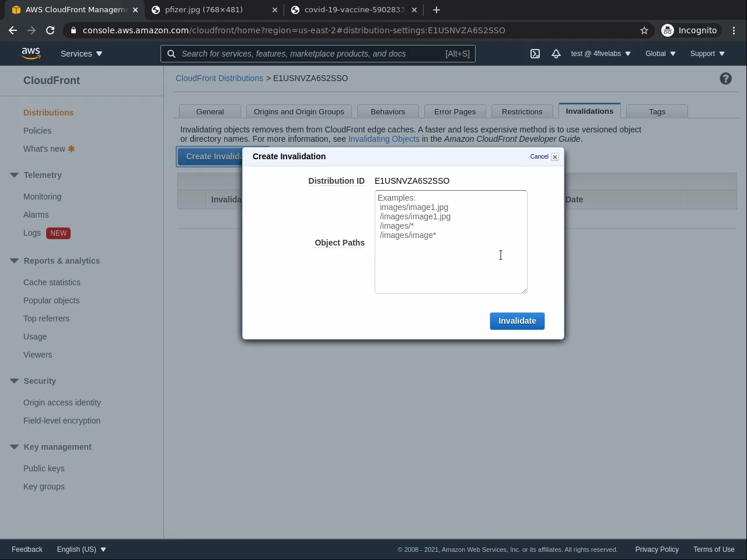The height and width of the screenshot is (560, 747).
Task: Close the covid-19-vaccine tab
Action: pyautogui.click(x=414, y=10)
